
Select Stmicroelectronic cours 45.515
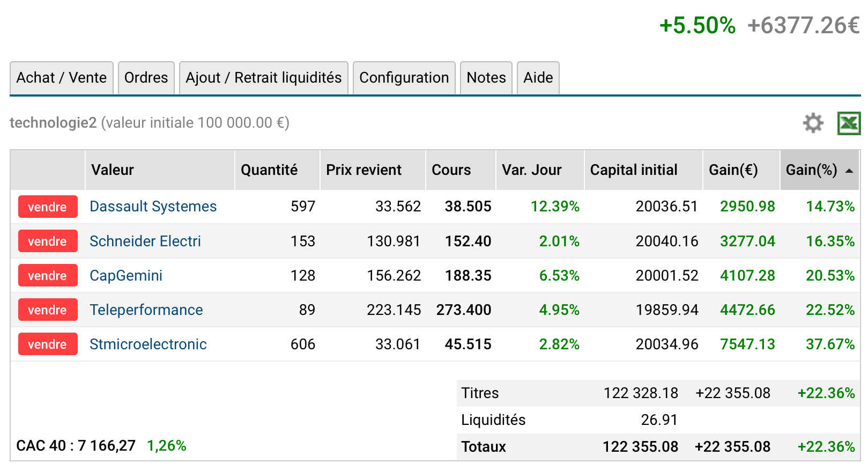point(468,344)
